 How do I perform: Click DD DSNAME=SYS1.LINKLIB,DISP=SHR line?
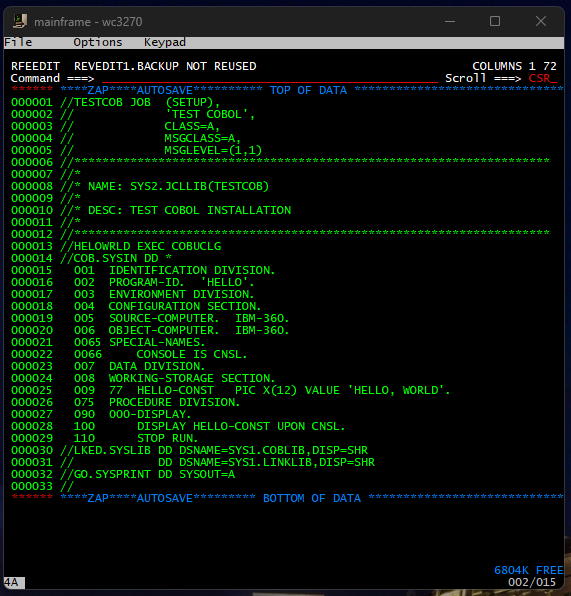pyautogui.click(x=266, y=462)
